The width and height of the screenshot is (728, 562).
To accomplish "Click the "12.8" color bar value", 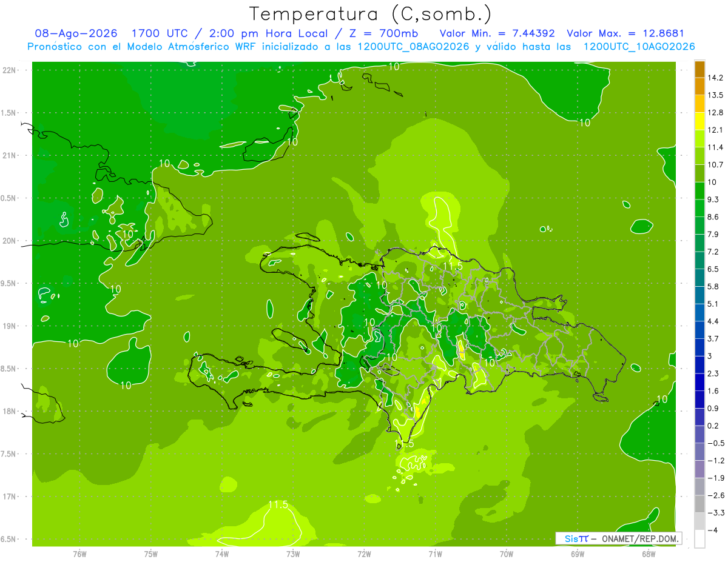I will click(x=715, y=113).
